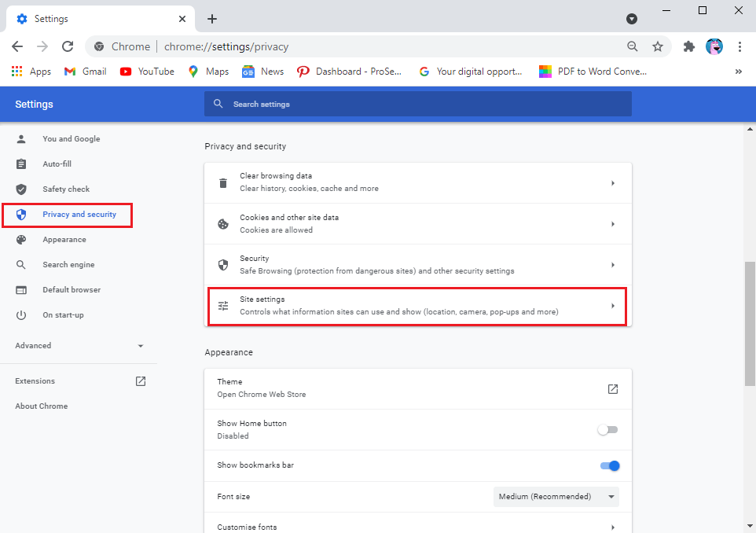Bookmark this page using the star icon
This screenshot has width=756, height=533.
tap(658, 46)
